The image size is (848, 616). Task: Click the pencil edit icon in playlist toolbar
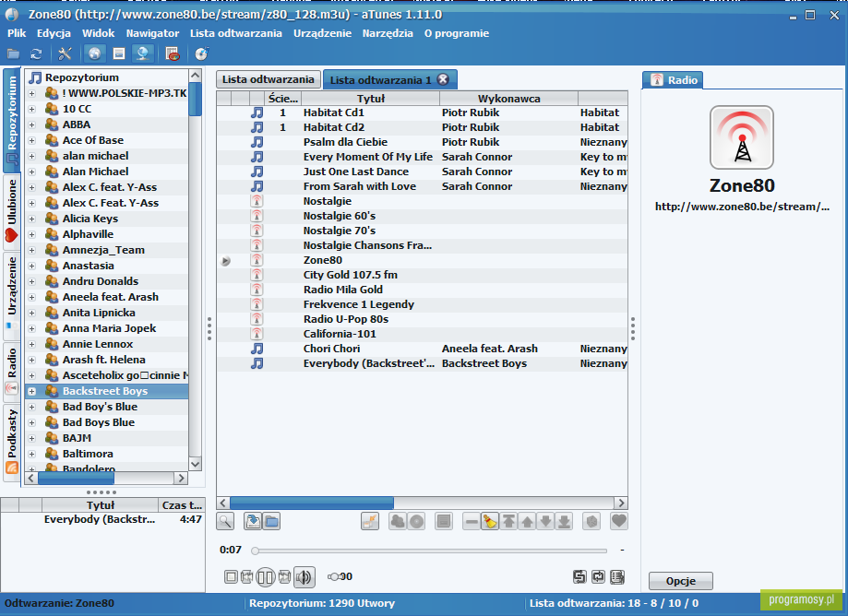(370, 521)
